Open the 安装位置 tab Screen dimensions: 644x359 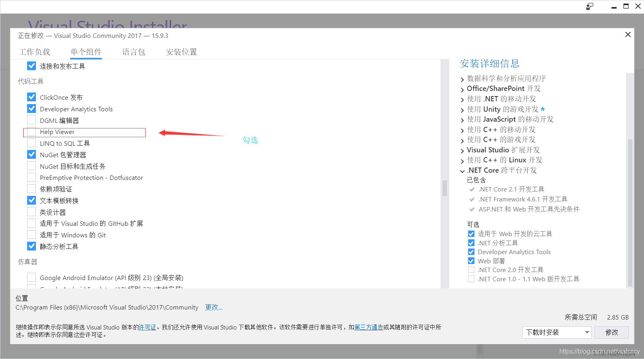pyautogui.click(x=182, y=52)
